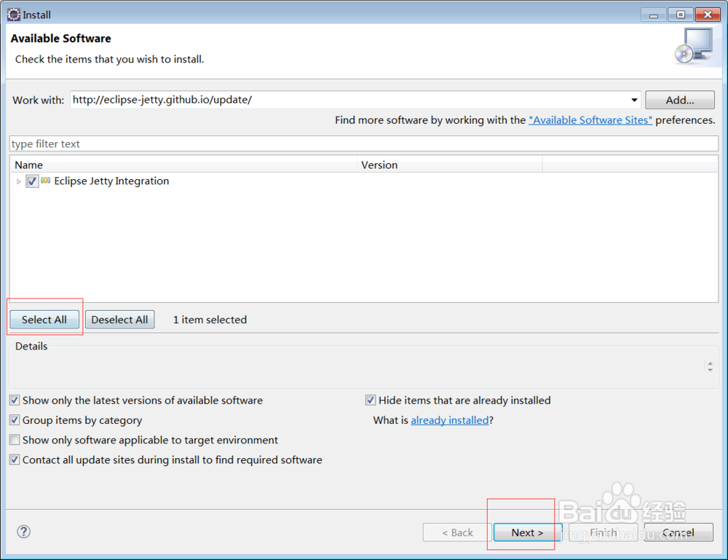Click the '1 item selected' status text
Image resolution: width=728 pixels, height=560 pixels.
(x=210, y=320)
